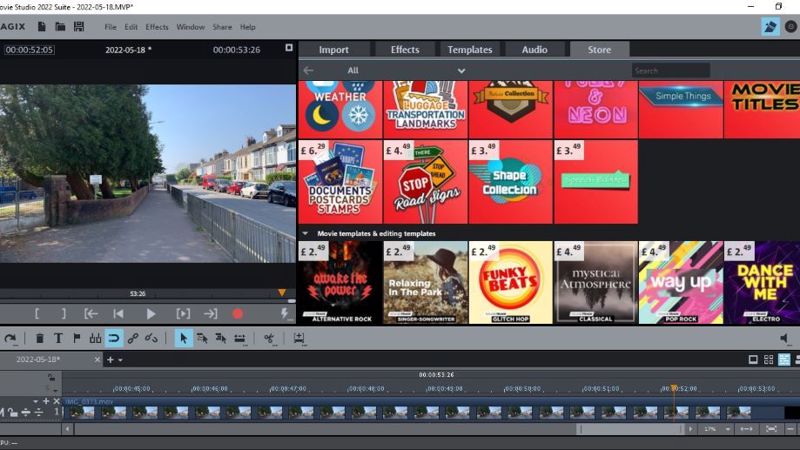Select the stretch mouse mode tool
The height and width of the screenshot is (450, 800).
coord(240,338)
